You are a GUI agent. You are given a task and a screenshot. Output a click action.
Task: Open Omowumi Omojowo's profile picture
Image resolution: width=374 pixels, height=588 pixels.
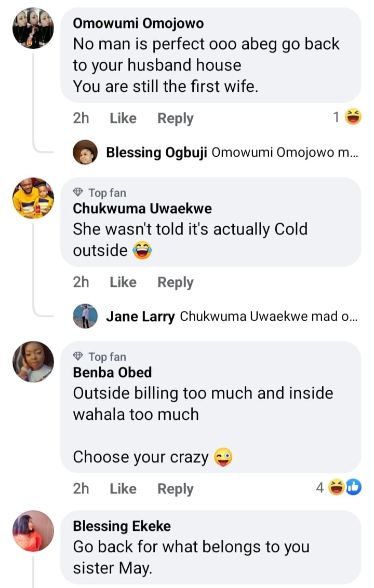33,28
